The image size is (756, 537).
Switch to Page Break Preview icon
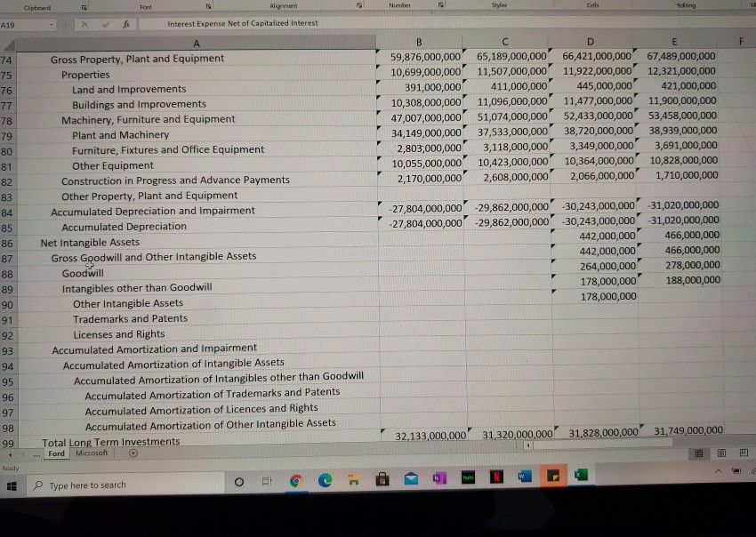[744, 453]
